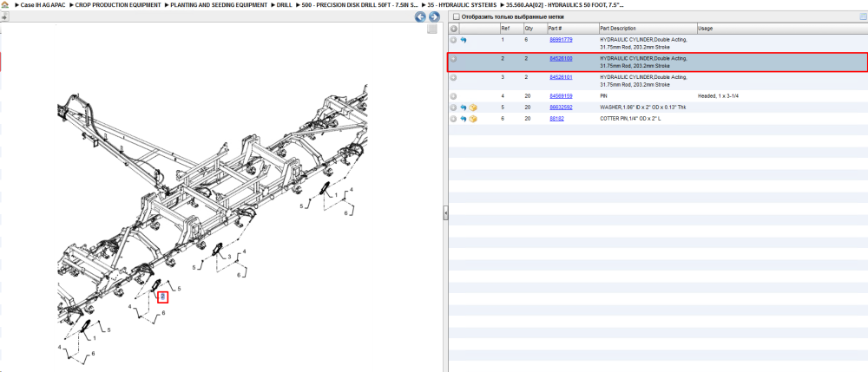Click the gray square button in diagram corner
This screenshot has height=372, width=868.
click(x=432, y=29)
